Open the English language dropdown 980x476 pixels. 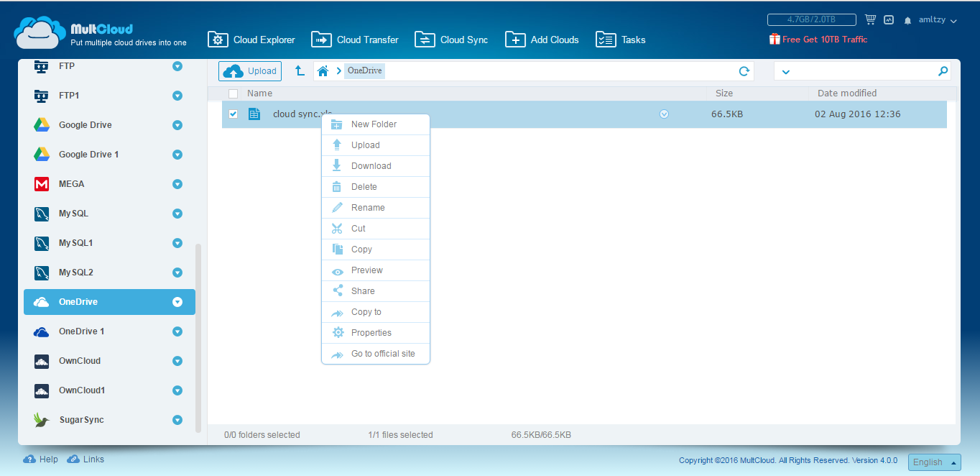[x=935, y=462]
